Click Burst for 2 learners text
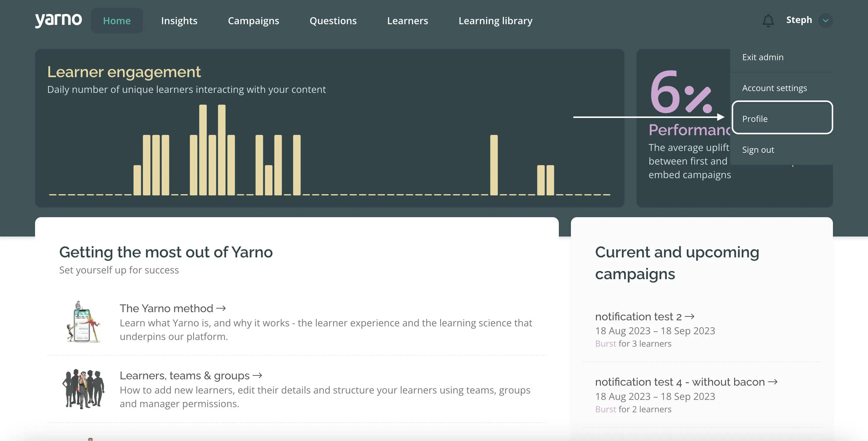The width and height of the screenshot is (868, 441). (x=633, y=409)
